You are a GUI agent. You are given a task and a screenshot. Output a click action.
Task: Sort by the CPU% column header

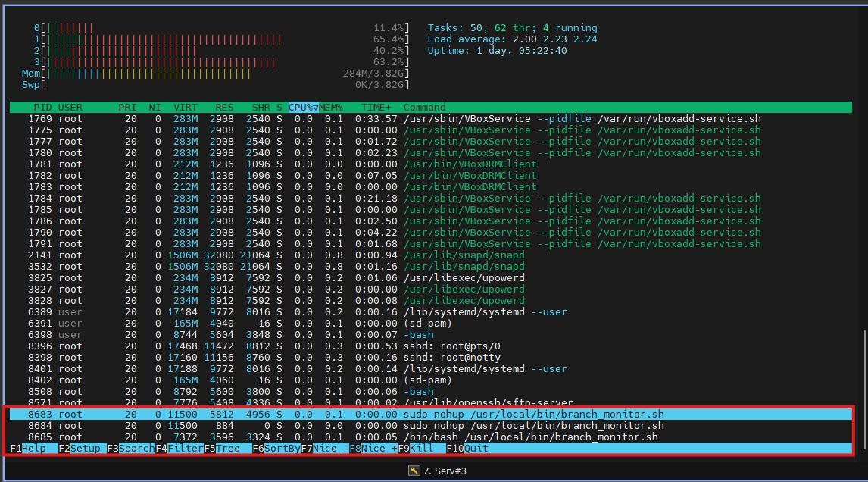303,108
